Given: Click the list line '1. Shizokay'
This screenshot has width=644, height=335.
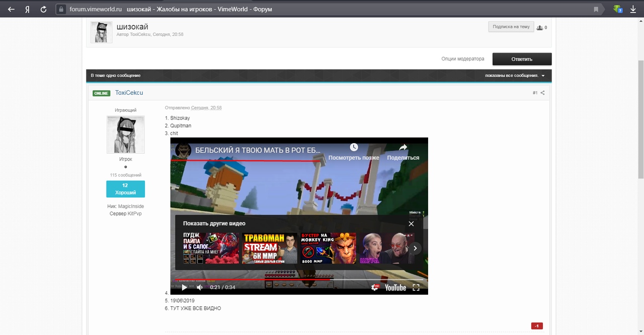Looking at the screenshot, I should (178, 118).
